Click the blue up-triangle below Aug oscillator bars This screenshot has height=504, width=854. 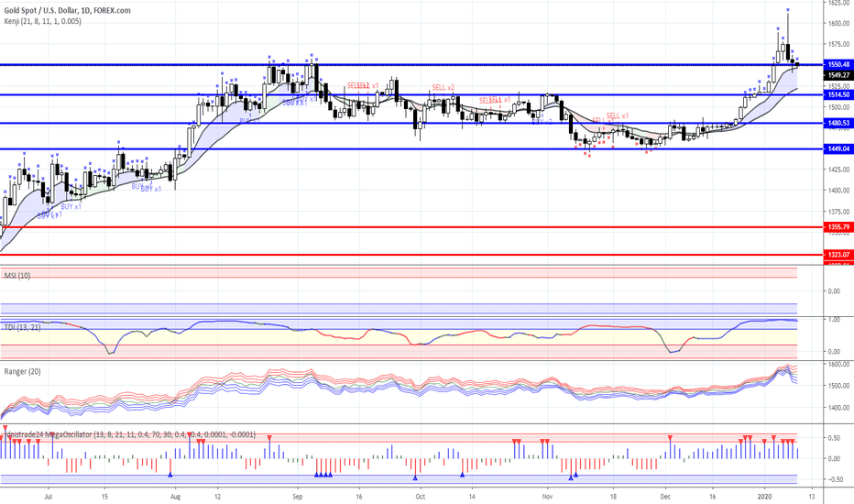pos(170,474)
